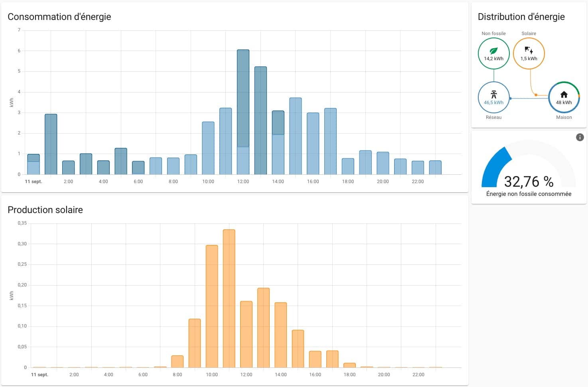Click the 13:00 consumption bar
Image resolution: width=588 pixels, height=387 pixels.
260,120
